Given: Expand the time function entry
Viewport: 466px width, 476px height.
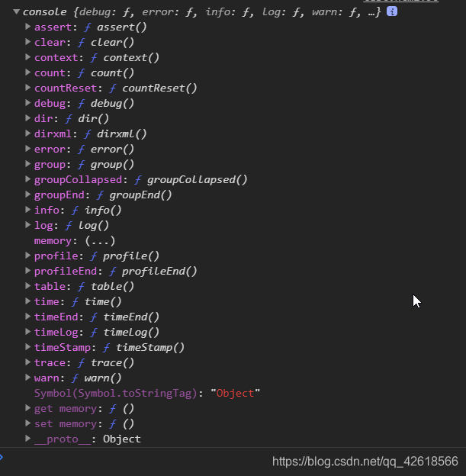Looking at the screenshot, I should click(x=27, y=301).
